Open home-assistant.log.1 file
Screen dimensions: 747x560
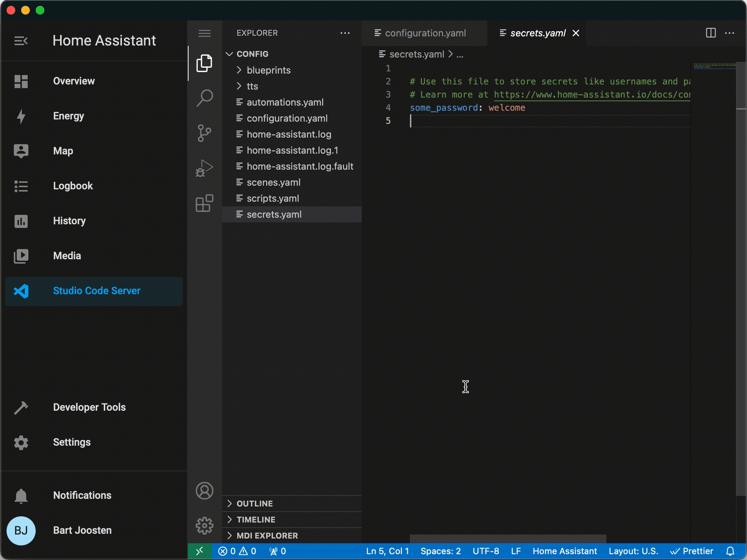tap(292, 150)
